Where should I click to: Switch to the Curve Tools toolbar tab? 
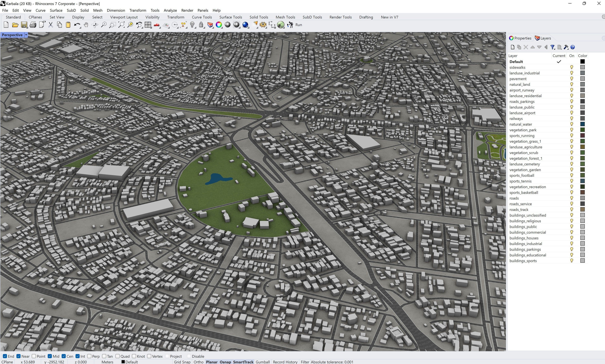click(202, 17)
